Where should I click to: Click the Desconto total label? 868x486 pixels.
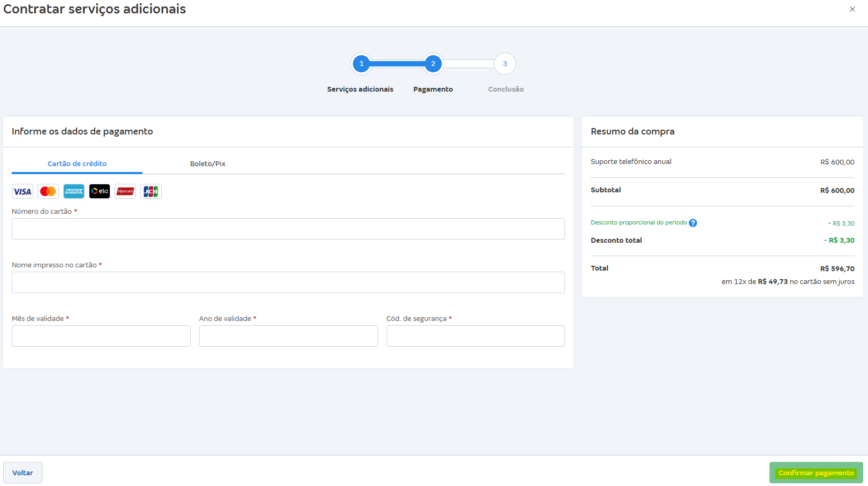616,240
